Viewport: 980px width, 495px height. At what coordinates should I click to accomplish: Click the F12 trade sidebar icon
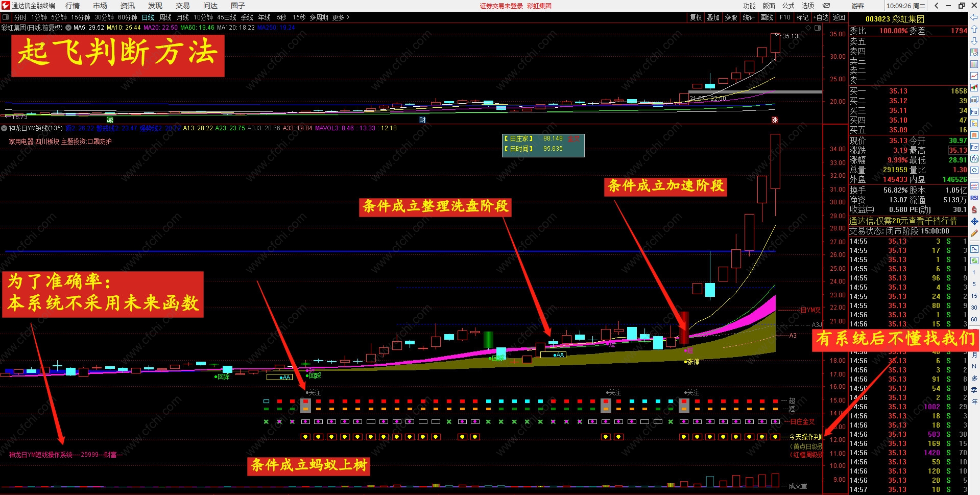pyautogui.click(x=974, y=147)
